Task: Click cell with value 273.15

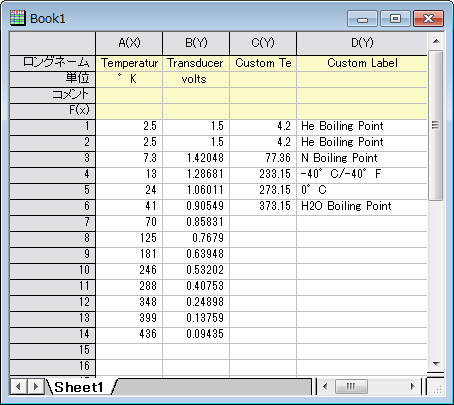Action: 263,191
